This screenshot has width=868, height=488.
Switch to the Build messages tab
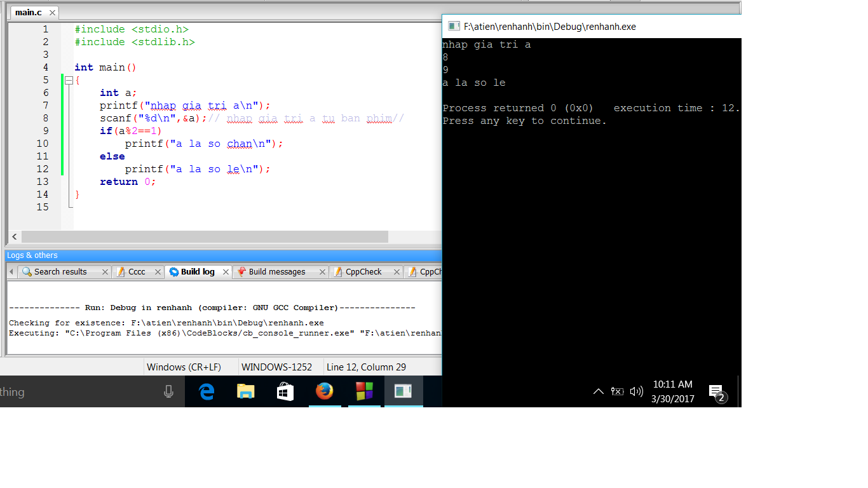(276, 272)
